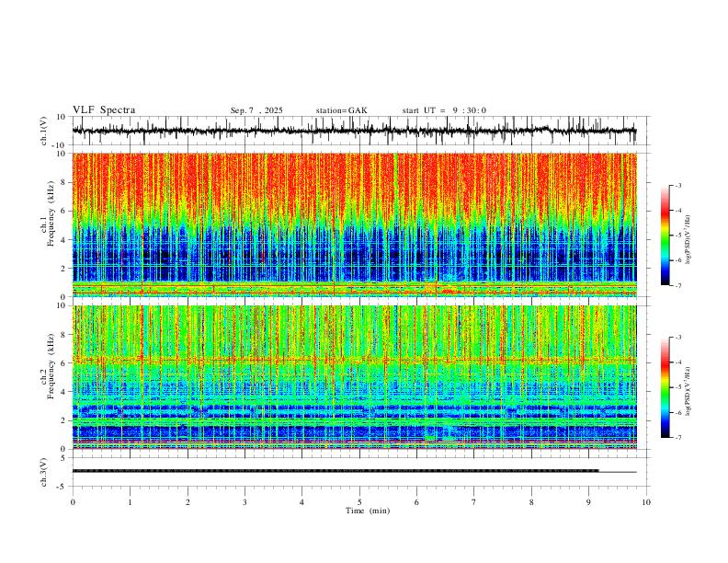Viewport: 728px width, 563px height.
Task: Click the "station=GAK" header label
Action: tap(341, 110)
